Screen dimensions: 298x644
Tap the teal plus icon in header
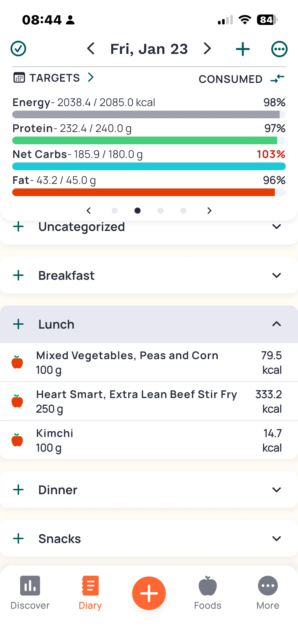click(242, 49)
